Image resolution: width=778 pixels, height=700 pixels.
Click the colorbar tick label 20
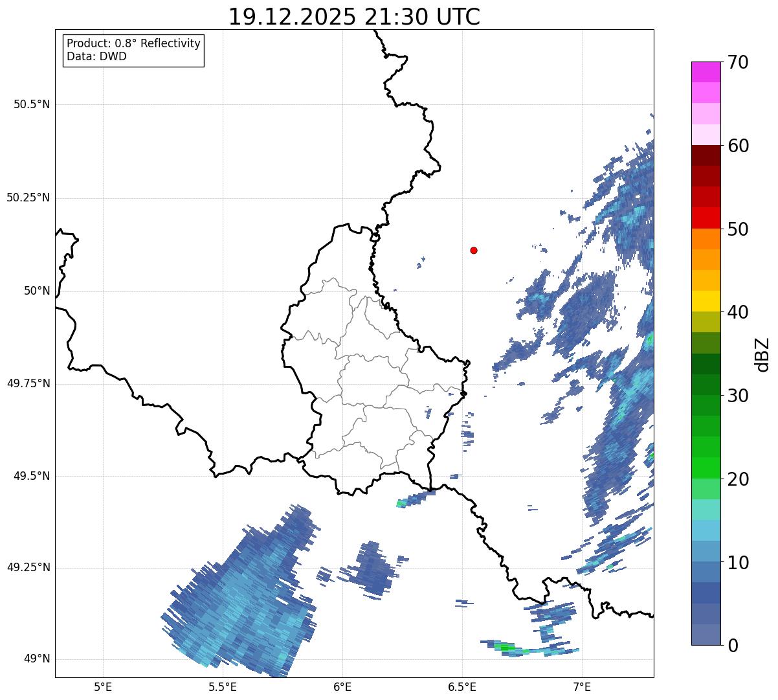[x=737, y=479]
